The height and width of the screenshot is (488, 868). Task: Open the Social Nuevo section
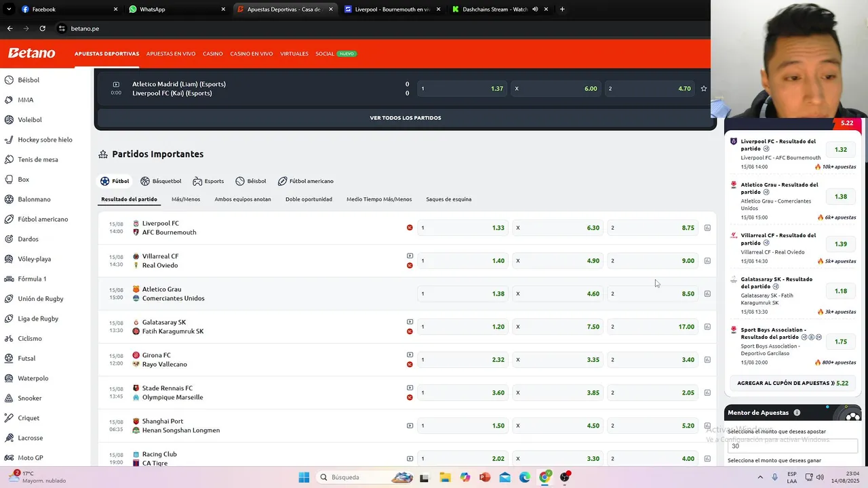336,54
